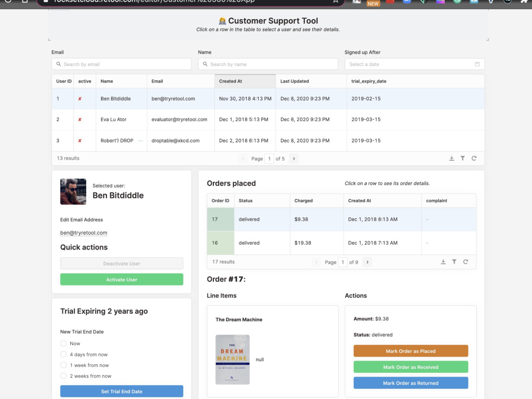Sort users by the User ID column header
The height and width of the screenshot is (399, 532).
coord(63,81)
